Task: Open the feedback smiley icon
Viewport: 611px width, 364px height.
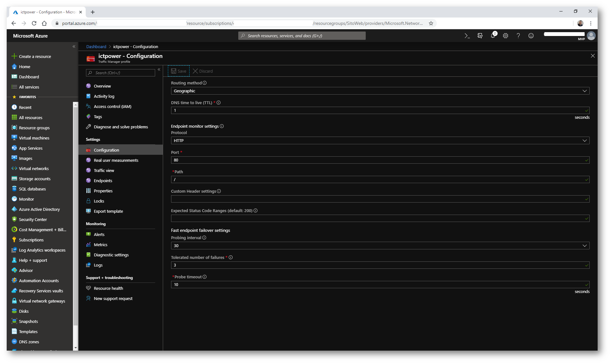Action: [x=531, y=36]
